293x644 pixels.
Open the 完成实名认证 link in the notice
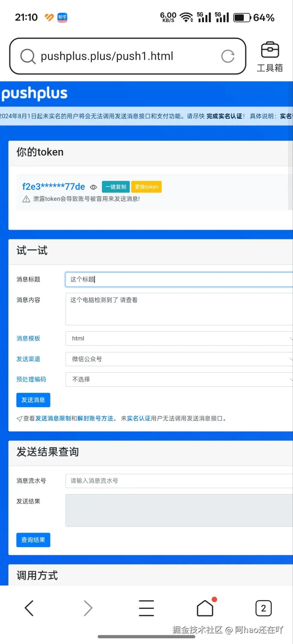tap(224, 116)
